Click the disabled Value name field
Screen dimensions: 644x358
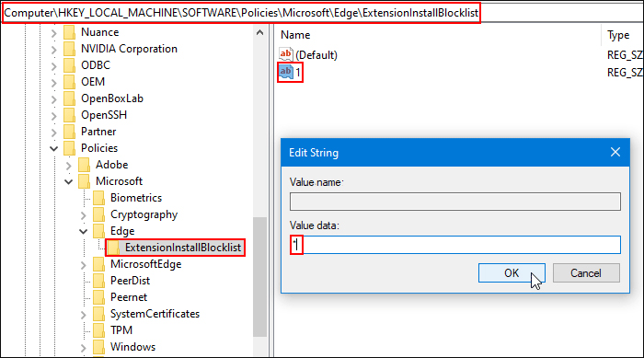point(455,202)
